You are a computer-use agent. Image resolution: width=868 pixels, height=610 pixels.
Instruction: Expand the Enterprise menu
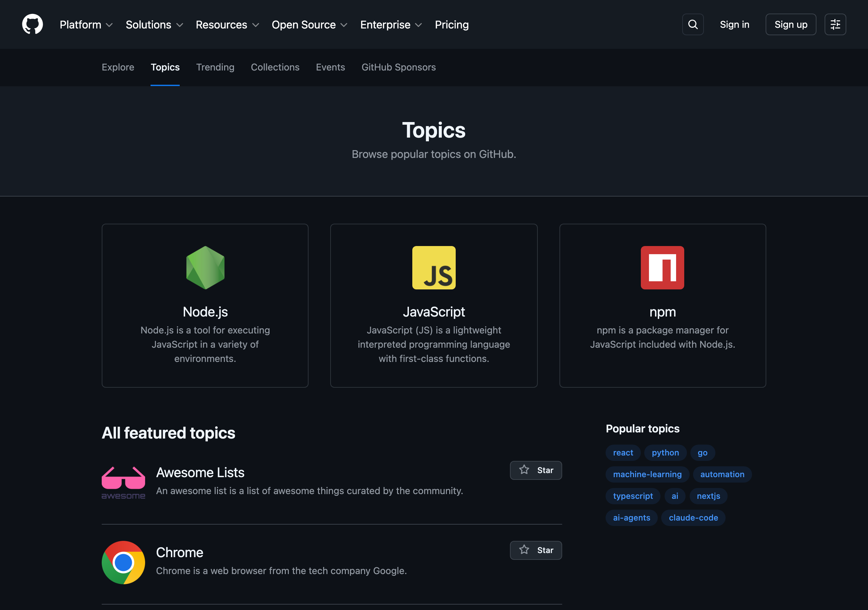click(x=391, y=24)
